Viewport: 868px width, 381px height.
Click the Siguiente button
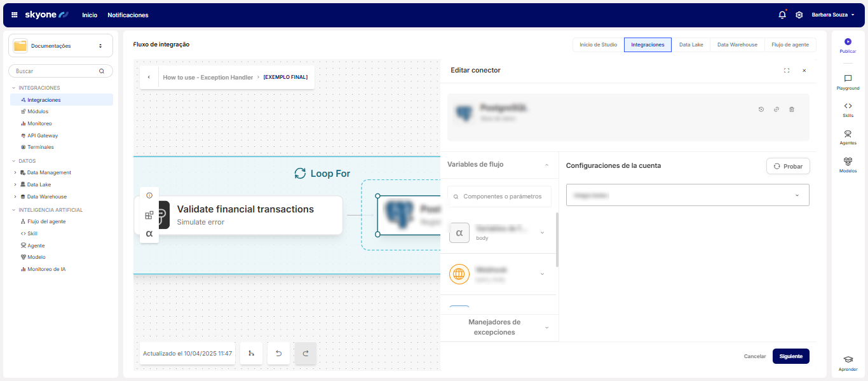790,356
